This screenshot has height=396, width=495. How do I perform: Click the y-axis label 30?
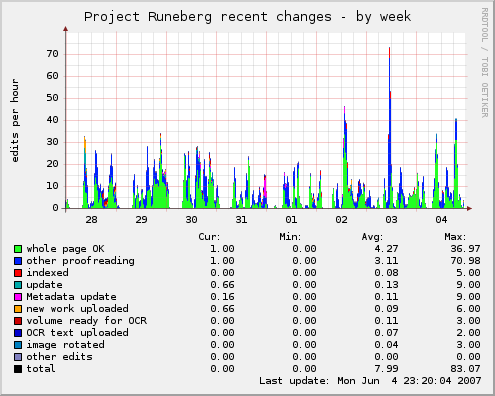click(53, 142)
